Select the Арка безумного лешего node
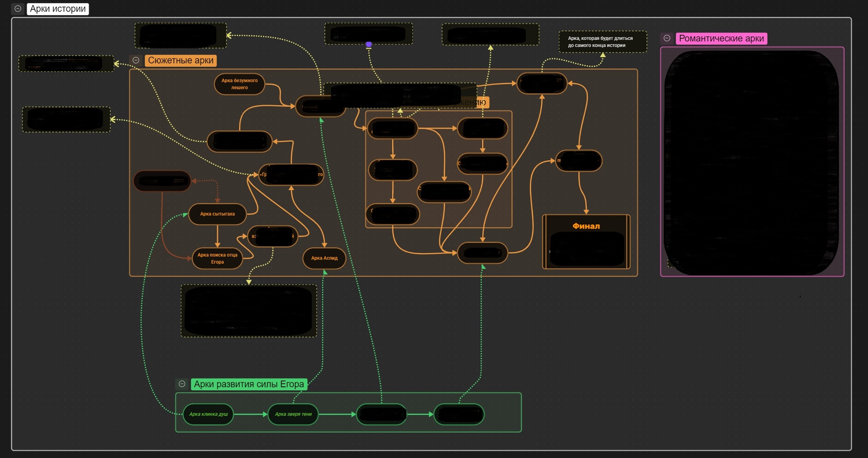The width and height of the screenshot is (868, 458). [x=239, y=84]
